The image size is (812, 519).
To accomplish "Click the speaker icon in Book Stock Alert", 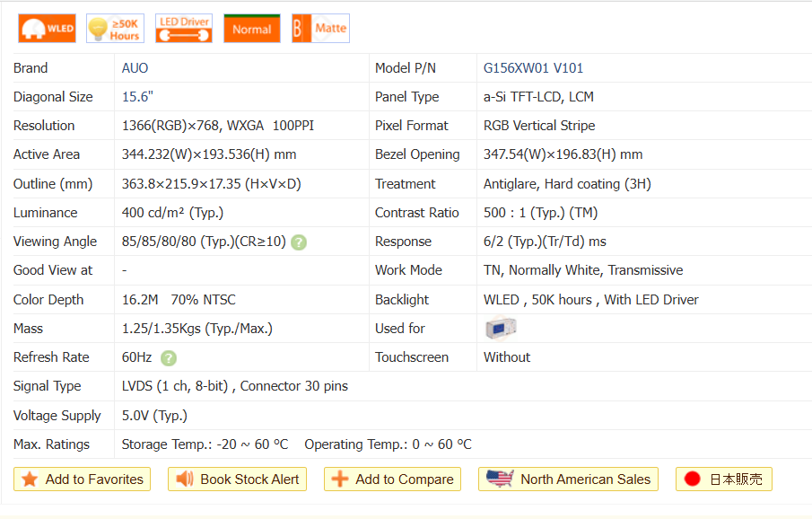I will click(185, 479).
